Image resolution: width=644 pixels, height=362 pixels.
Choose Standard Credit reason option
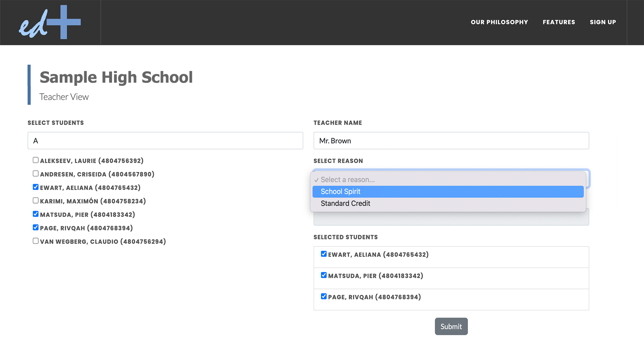coord(448,203)
